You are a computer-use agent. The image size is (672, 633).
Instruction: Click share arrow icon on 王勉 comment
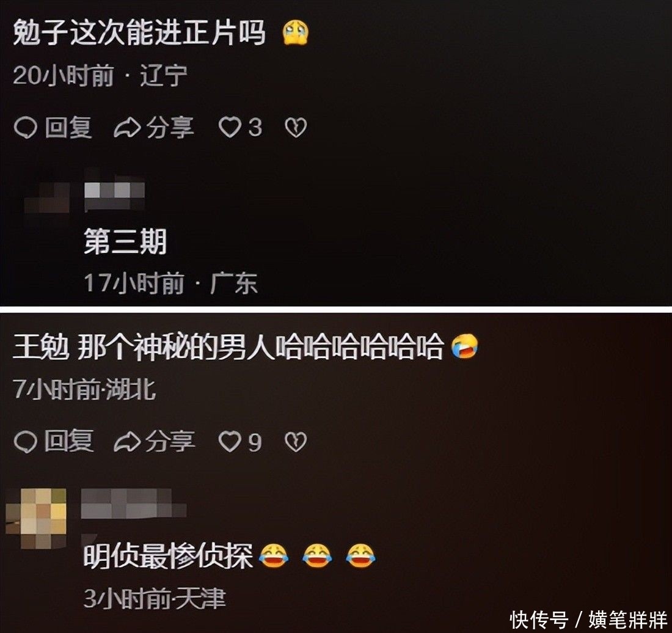pyautogui.click(x=127, y=442)
